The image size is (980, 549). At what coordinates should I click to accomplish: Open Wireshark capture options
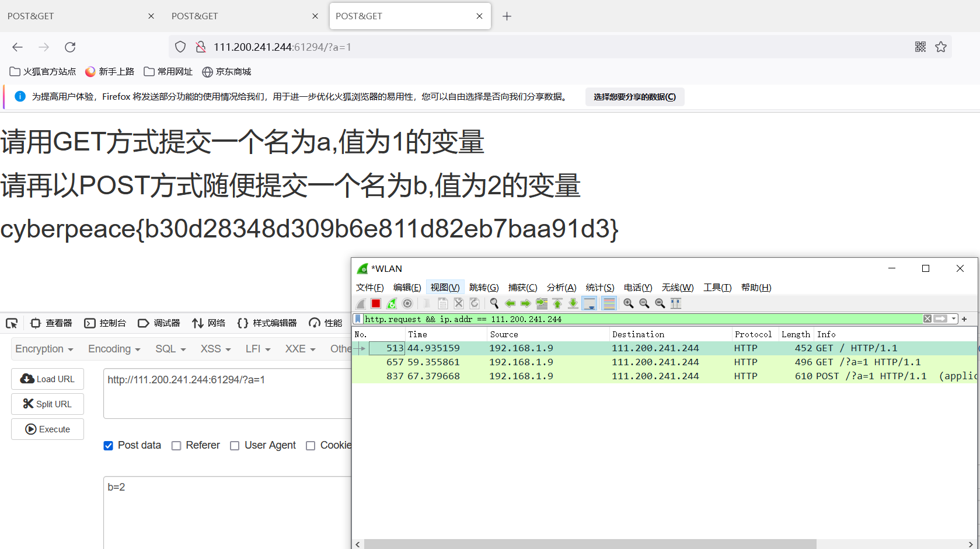(x=407, y=303)
